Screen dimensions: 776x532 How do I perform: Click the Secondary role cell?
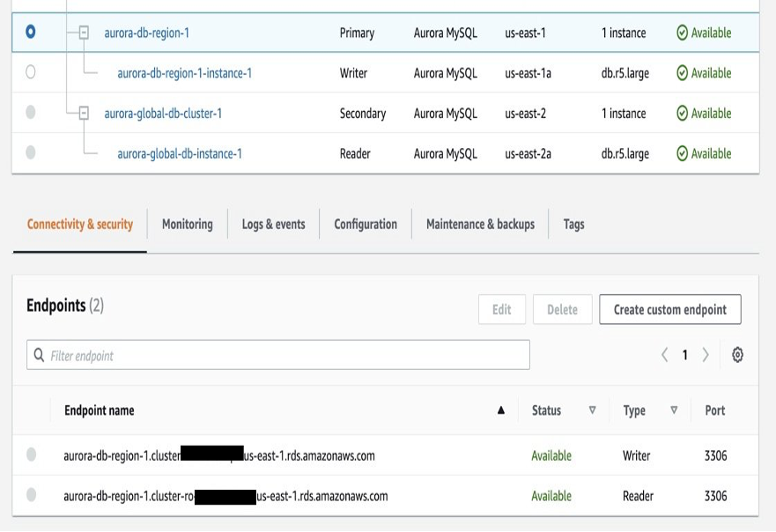[362, 114]
